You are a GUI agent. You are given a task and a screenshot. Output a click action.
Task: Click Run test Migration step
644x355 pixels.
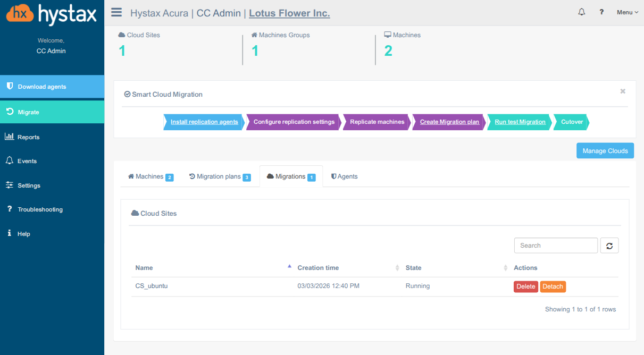tap(520, 122)
